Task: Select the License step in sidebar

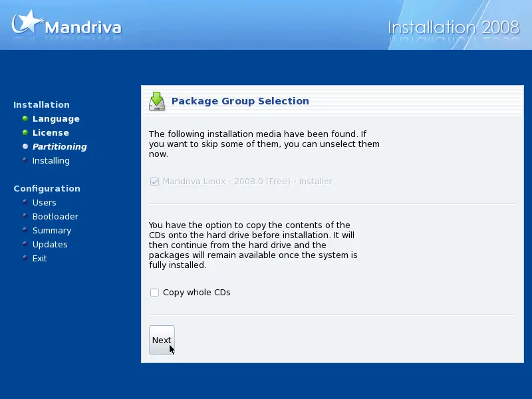Action: tap(51, 132)
